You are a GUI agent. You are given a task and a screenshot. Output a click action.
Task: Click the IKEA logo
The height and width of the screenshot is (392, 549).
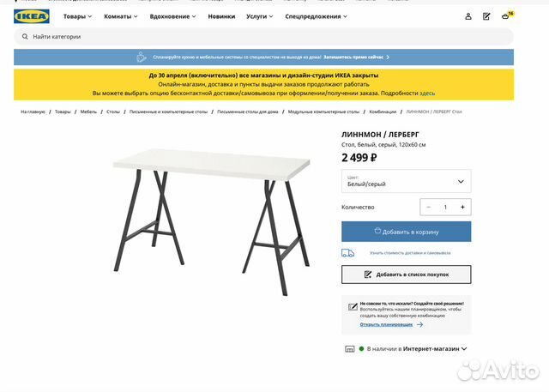[x=32, y=16]
